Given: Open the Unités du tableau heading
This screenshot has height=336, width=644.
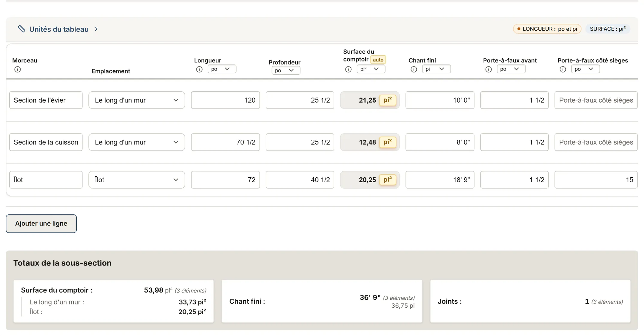Looking at the screenshot, I should click(59, 29).
